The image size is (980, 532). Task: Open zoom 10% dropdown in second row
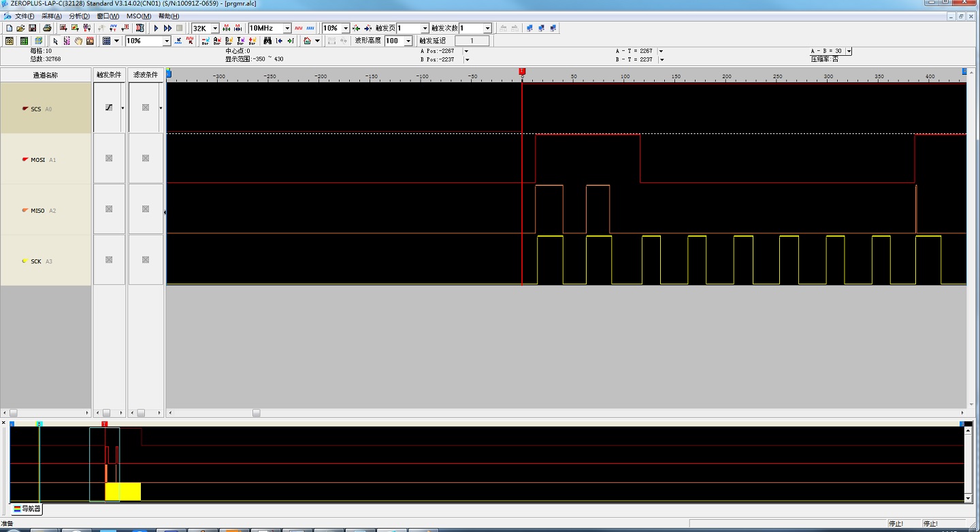click(x=166, y=41)
